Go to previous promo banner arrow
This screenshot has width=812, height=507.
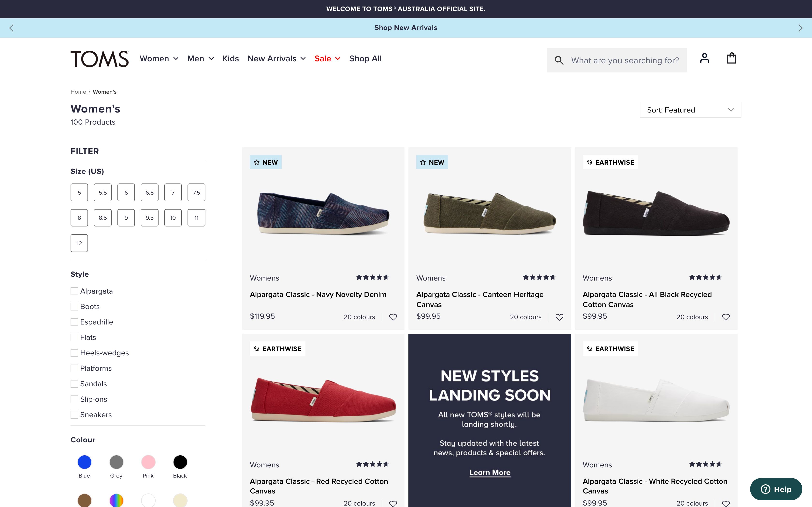(12, 28)
